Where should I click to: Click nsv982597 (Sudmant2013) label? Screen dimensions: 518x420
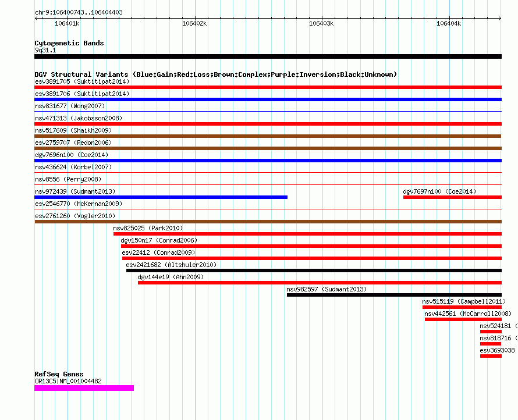click(327, 289)
